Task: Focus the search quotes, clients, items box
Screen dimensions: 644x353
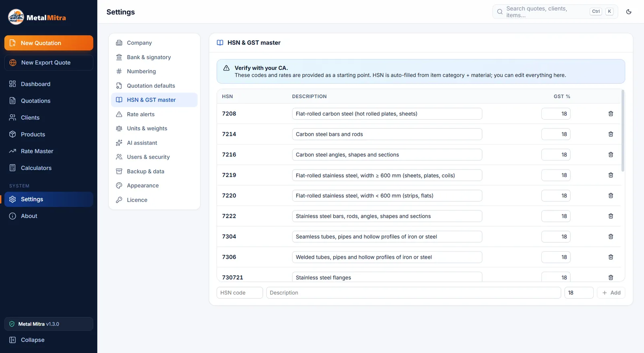Action: [x=555, y=12]
